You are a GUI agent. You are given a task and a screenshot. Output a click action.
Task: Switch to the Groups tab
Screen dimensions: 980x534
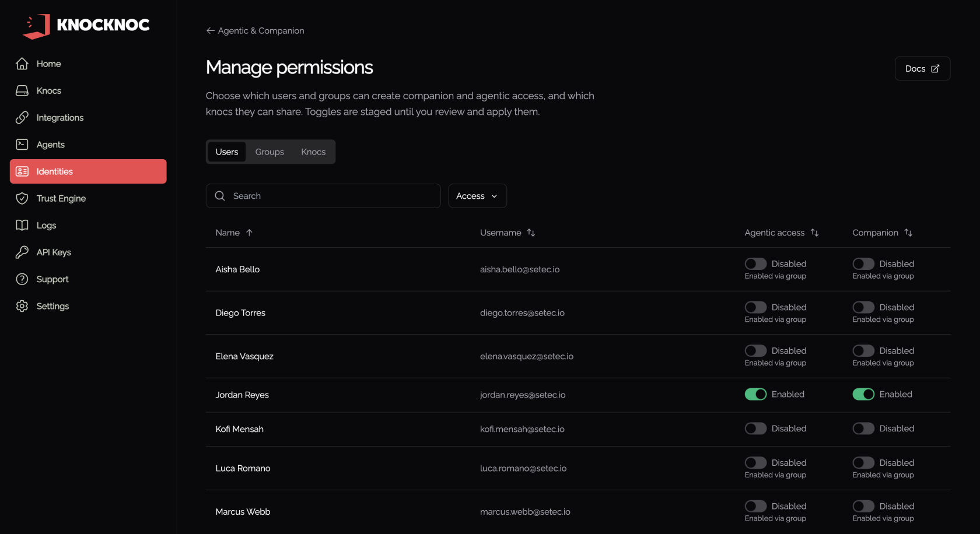(x=269, y=152)
